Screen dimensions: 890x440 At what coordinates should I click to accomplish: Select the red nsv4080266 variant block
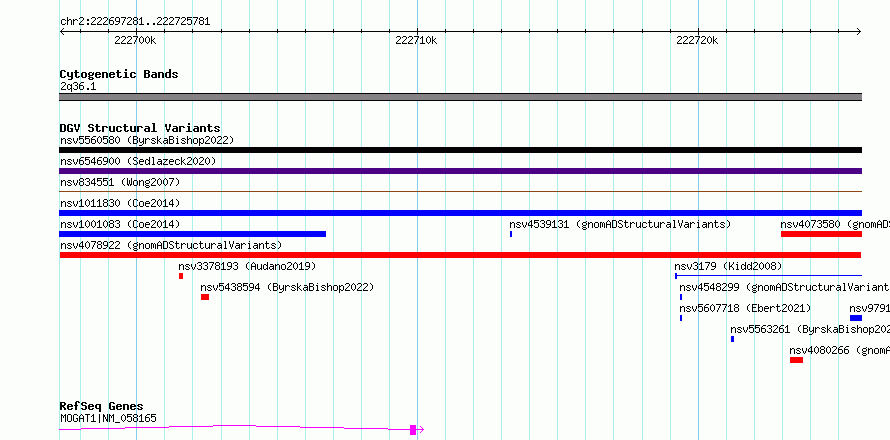point(796,360)
